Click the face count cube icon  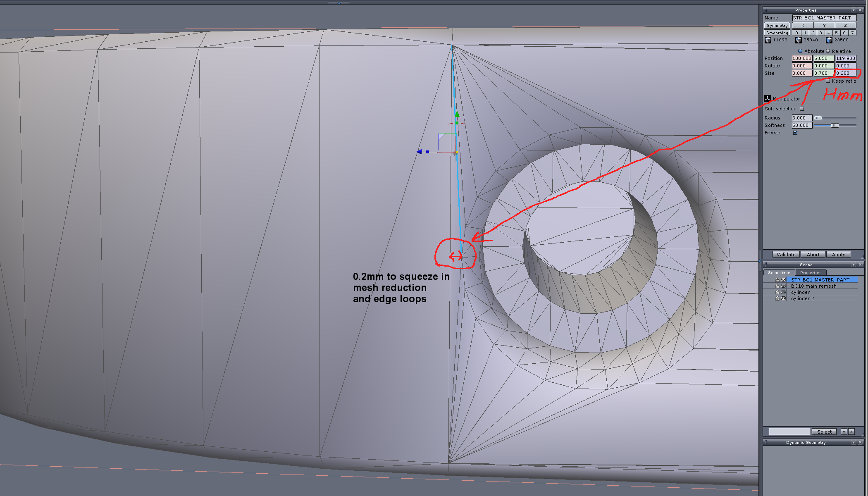click(x=829, y=40)
